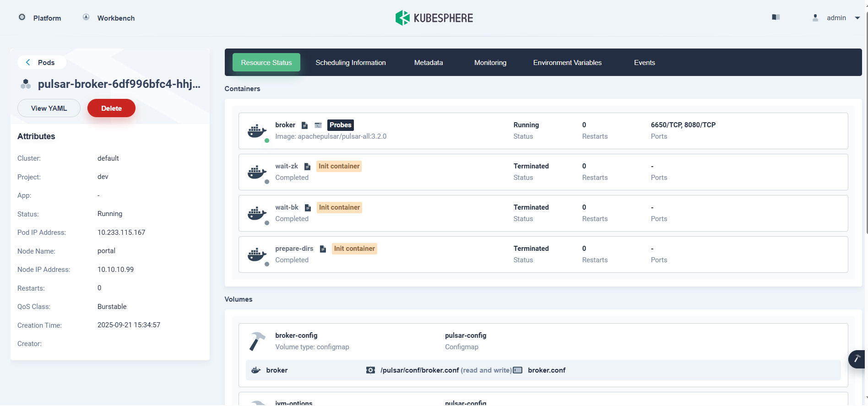Click the wait-bk container name
Screen dimensions: 868x406
287,207
